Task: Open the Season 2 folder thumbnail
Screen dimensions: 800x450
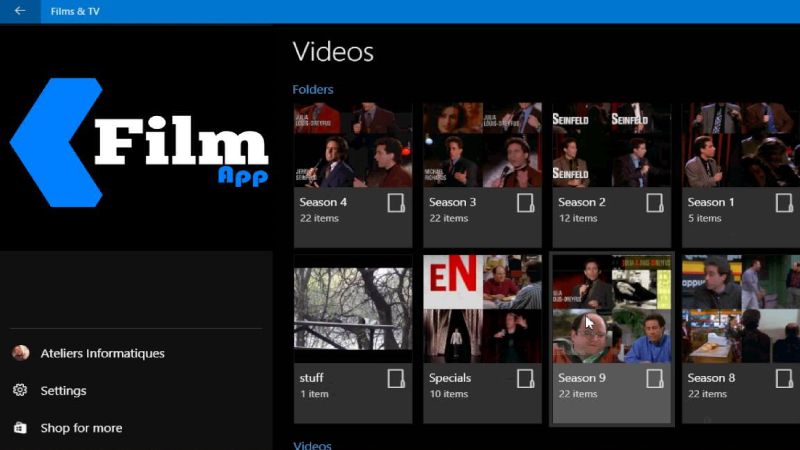Action: point(612,145)
